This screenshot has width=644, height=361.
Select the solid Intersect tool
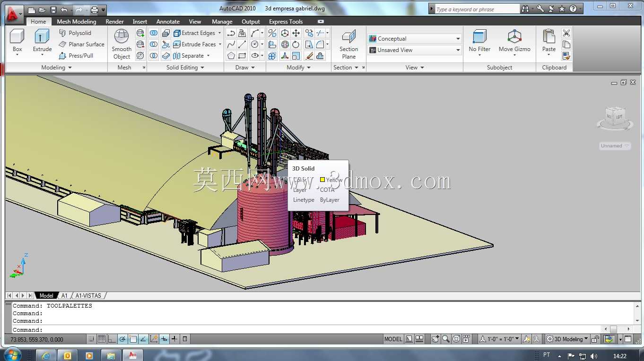click(x=154, y=56)
